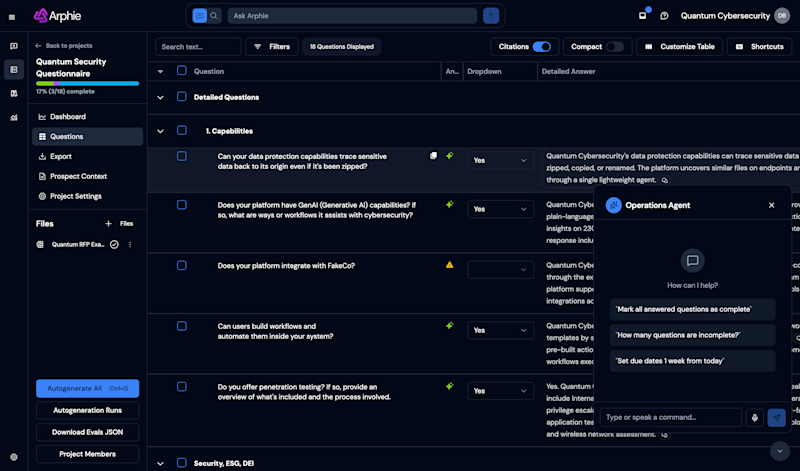
Task: Open the library icon in left rail
Action: pos(14,93)
